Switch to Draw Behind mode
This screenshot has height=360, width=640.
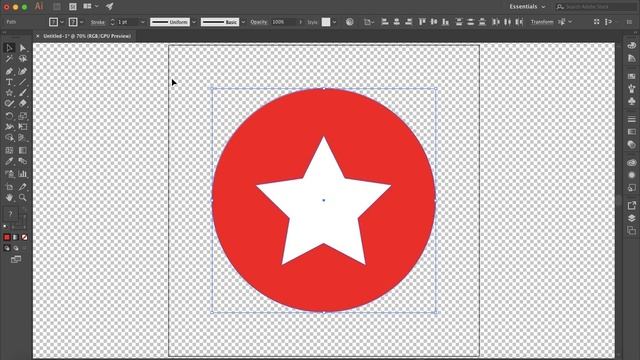tap(16, 248)
